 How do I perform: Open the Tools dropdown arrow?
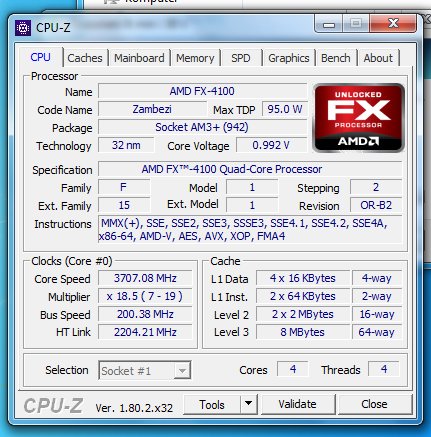coord(248,404)
